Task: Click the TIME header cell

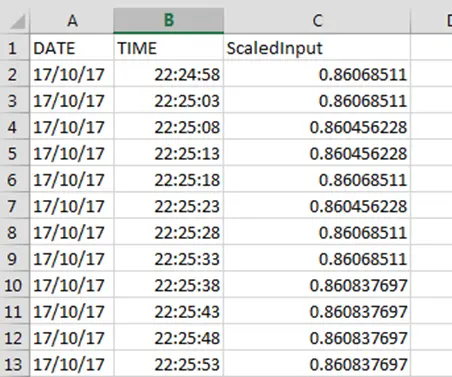Action: pos(169,48)
